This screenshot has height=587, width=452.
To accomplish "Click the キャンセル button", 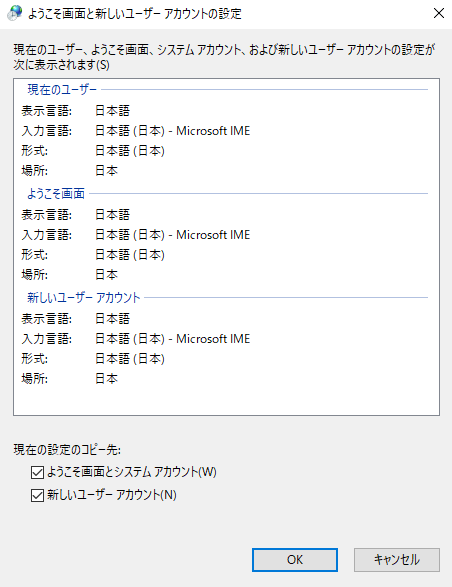I will (397, 560).
